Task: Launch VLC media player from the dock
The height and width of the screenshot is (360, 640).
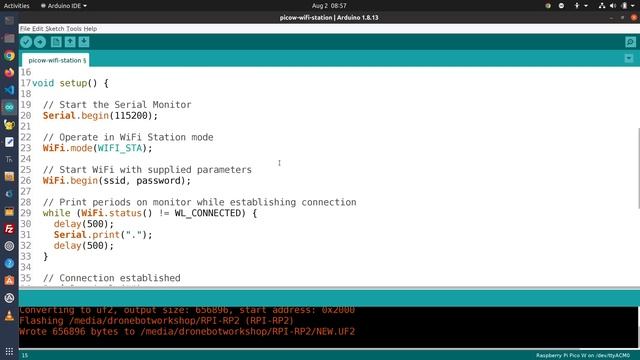Action: click(x=9, y=316)
